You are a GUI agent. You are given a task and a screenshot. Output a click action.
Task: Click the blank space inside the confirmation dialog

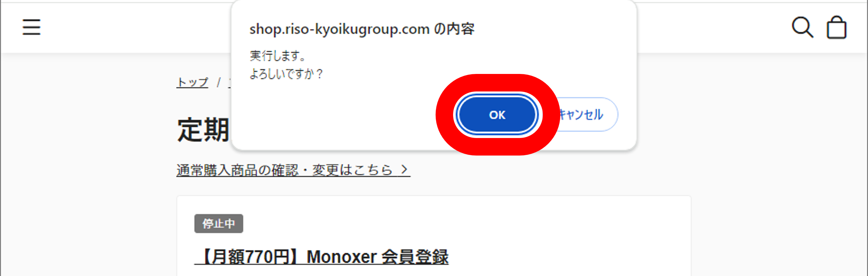point(337,115)
